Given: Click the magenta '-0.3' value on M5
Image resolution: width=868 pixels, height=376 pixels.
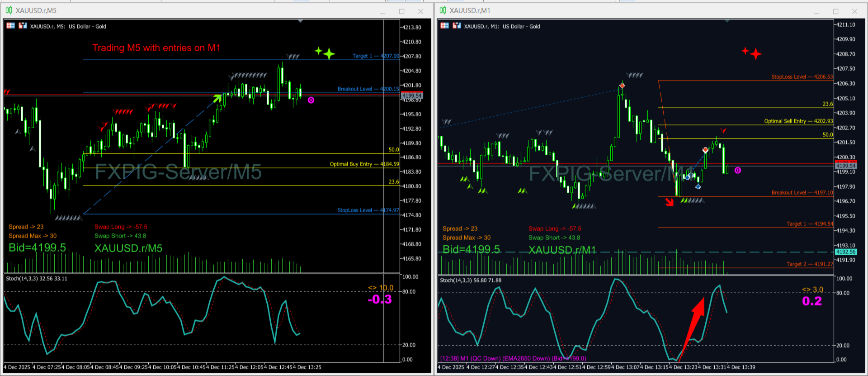Looking at the screenshot, I should [380, 300].
